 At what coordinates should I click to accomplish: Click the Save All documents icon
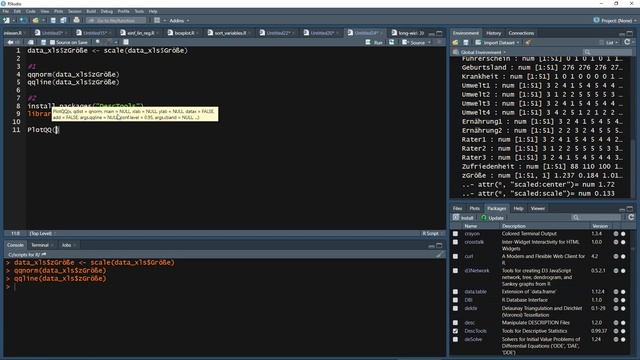click(63, 20)
